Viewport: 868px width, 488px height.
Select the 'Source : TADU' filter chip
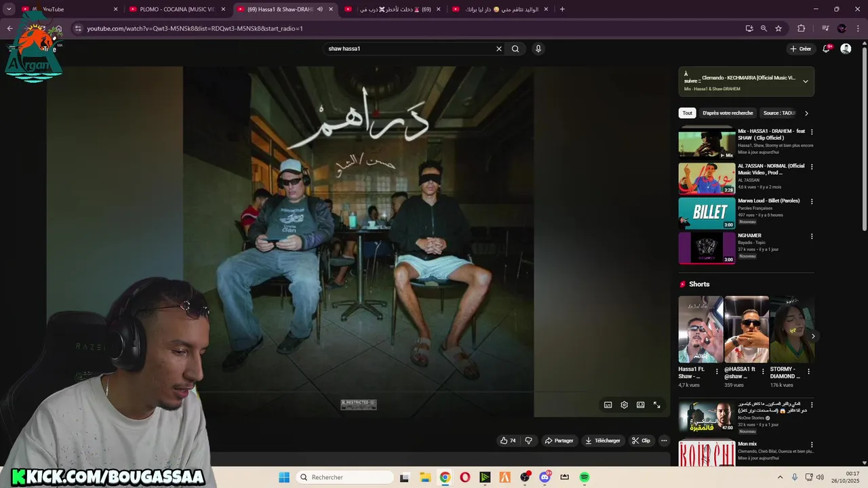(779, 113)
